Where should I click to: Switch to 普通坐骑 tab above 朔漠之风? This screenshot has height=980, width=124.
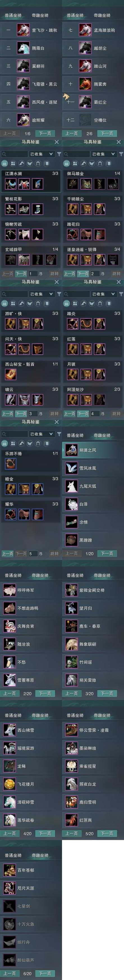[x=75, y=435]
